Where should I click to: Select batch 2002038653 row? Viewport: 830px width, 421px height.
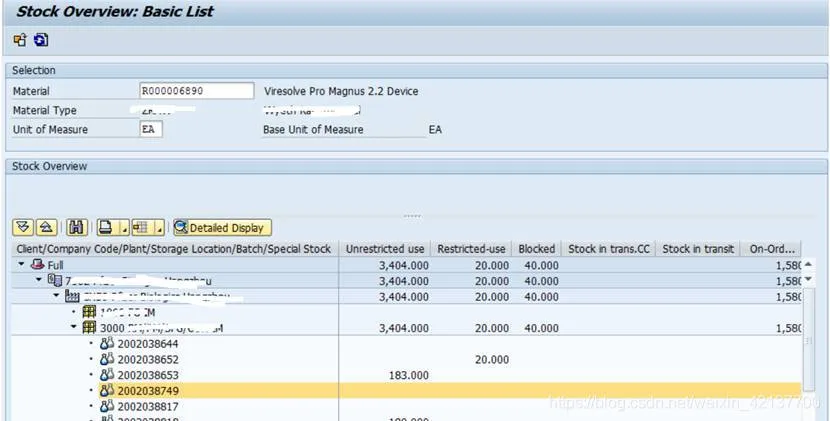[x=148, y=375]
